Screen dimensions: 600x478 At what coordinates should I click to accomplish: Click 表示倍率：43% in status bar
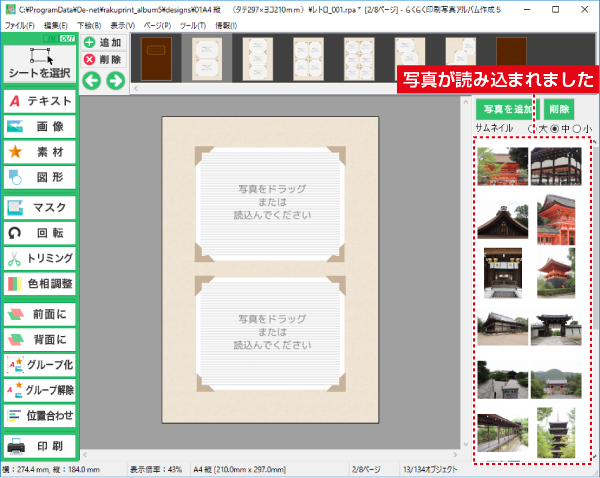[156, 469]
